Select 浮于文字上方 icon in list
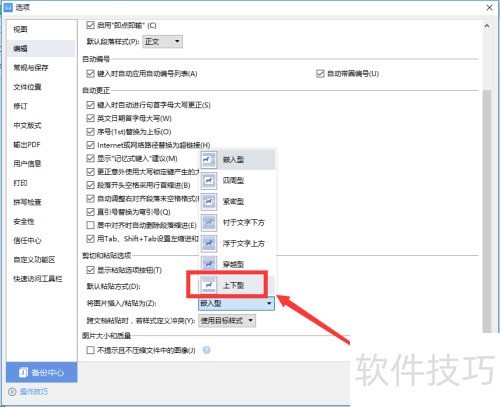 coord(209,243)
